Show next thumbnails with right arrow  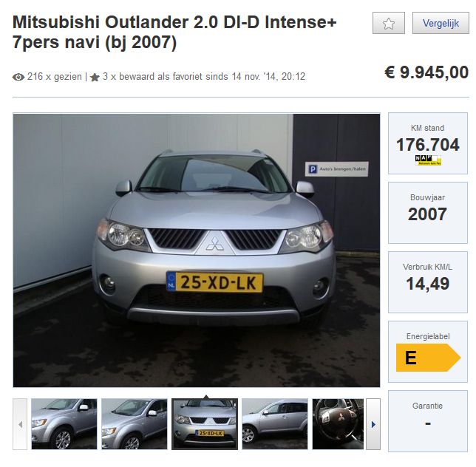click(x=373, y=424)
